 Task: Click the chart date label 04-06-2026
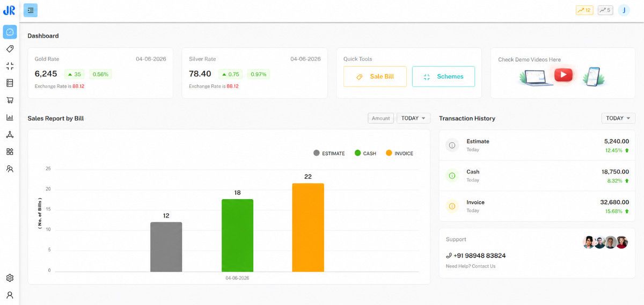point(237,278)
